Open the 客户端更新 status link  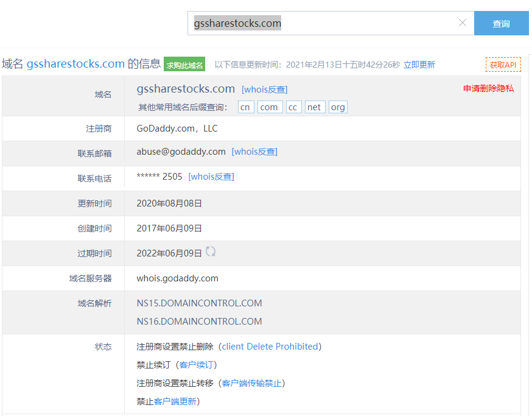(175, 401)
